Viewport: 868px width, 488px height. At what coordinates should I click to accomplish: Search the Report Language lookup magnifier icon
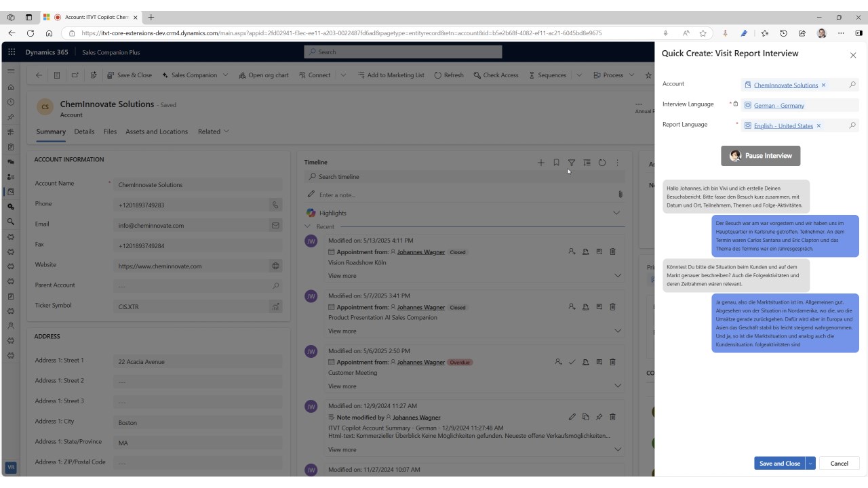point(852,125)
